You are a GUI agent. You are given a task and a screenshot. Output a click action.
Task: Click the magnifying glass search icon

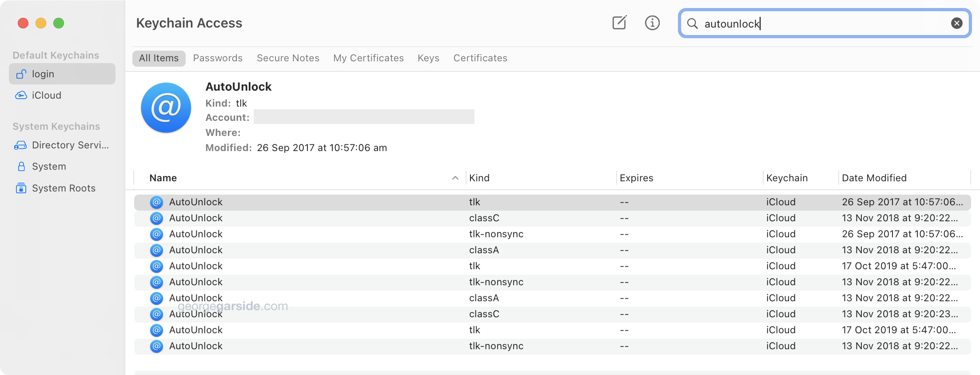tap(692, 23)
